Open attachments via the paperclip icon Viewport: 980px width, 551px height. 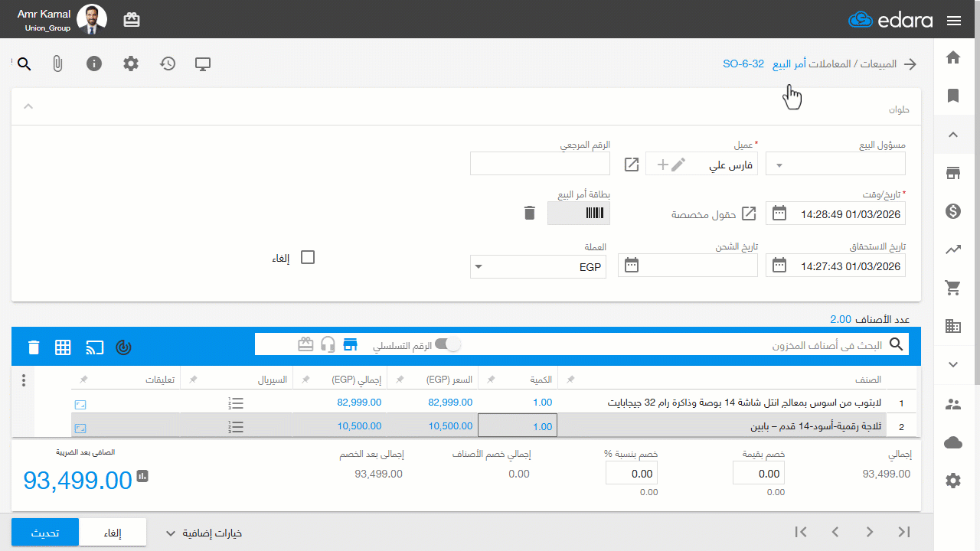pos(57,64)
